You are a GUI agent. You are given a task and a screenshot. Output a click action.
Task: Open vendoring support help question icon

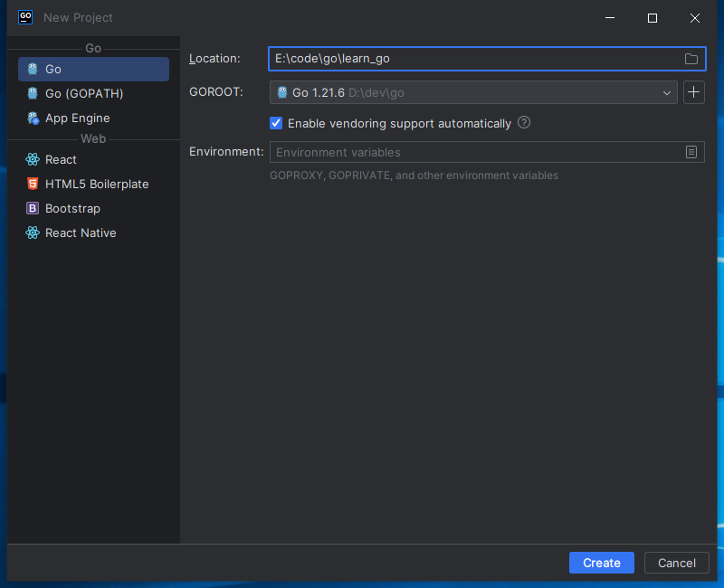pos(524,123)
